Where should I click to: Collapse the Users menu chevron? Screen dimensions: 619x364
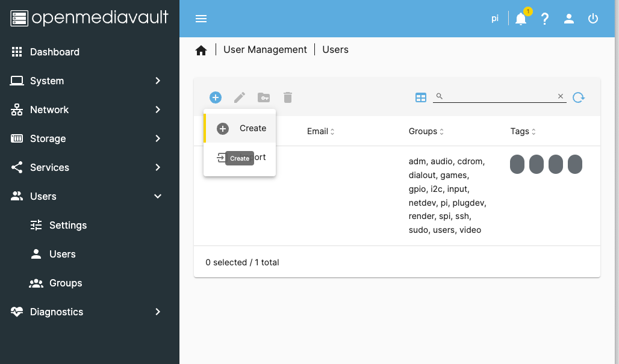tap(158, 196)
